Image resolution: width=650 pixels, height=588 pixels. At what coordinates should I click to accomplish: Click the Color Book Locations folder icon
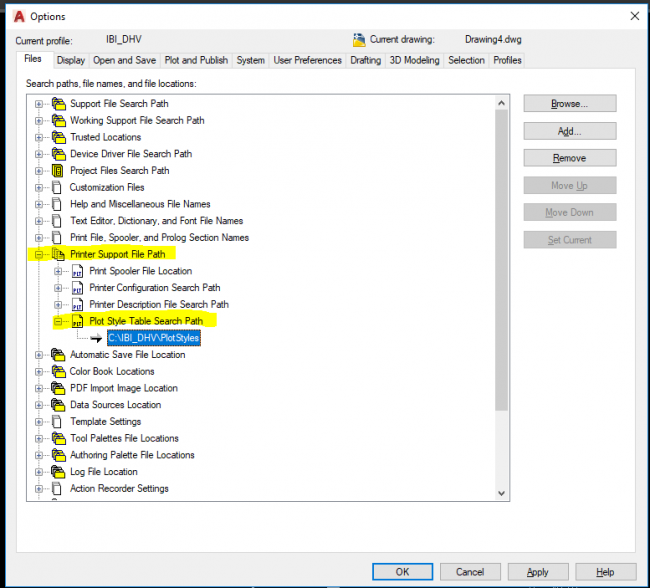[58, 371]
